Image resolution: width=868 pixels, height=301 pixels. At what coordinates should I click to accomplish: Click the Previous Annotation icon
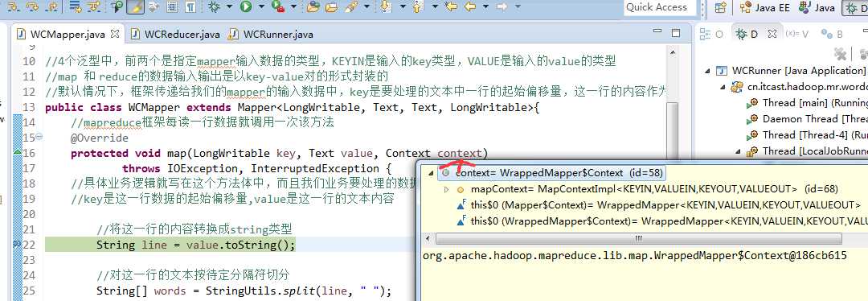pyautogui.click(x=418, y=6)
